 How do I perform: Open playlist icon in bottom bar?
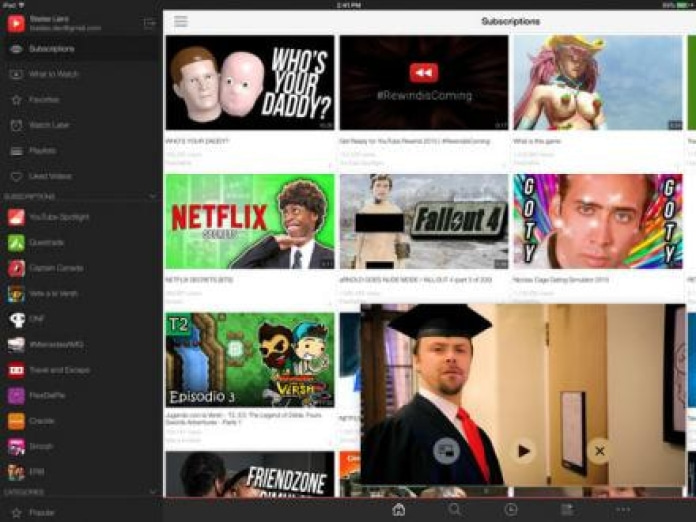[x=567, y=510]
